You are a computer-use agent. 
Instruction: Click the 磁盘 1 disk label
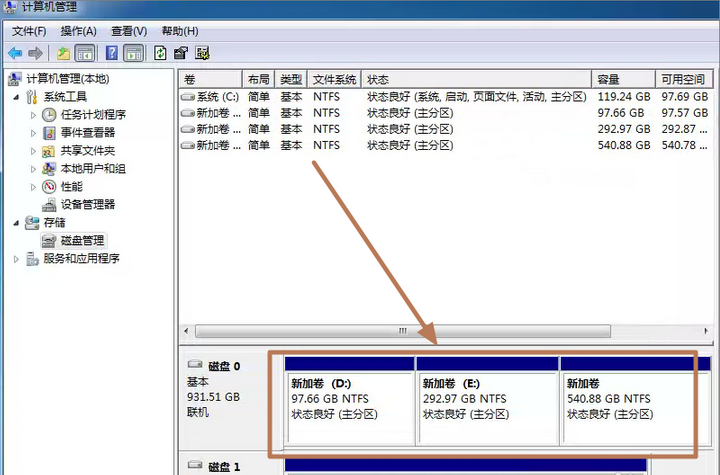pyautogui.click(x=224, y=467)
